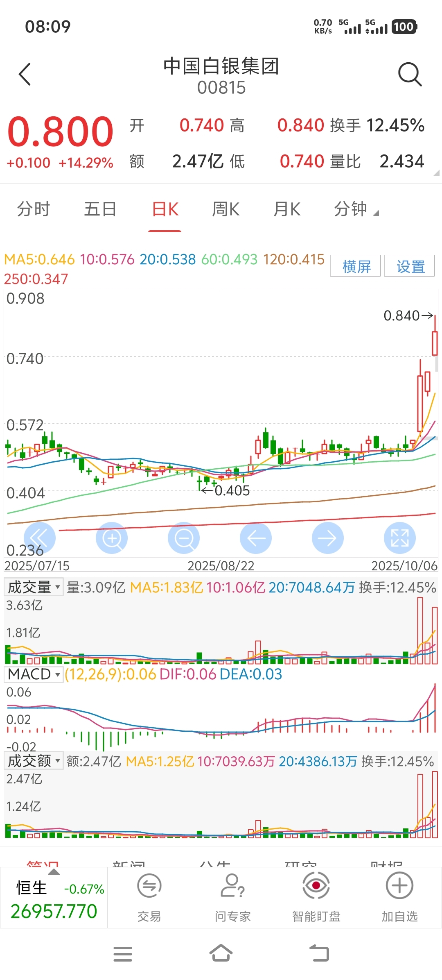Tap the back arrow icon

tap(25, 74)
